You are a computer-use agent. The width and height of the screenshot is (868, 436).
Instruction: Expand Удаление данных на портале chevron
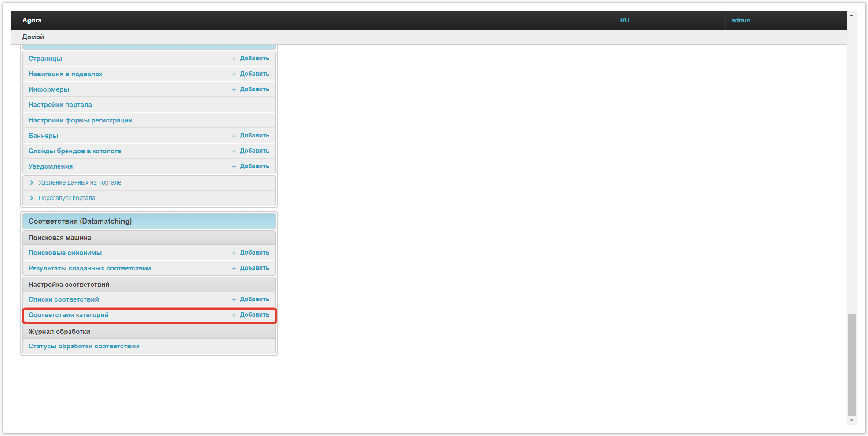coord(31,182)
